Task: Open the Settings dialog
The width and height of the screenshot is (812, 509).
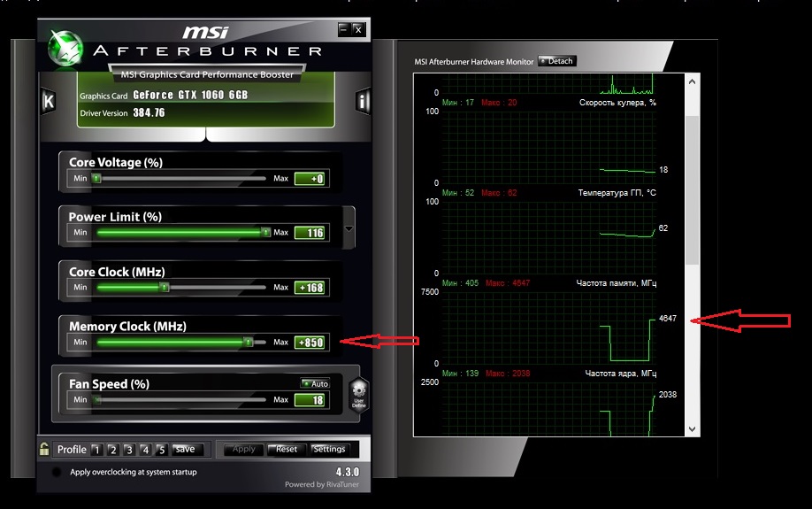Action: click(329, 449)
